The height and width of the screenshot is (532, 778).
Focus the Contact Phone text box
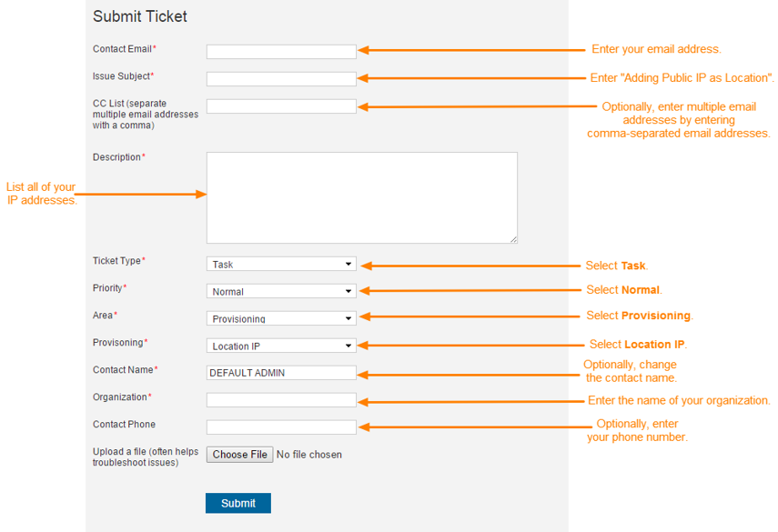pos(281,427)
